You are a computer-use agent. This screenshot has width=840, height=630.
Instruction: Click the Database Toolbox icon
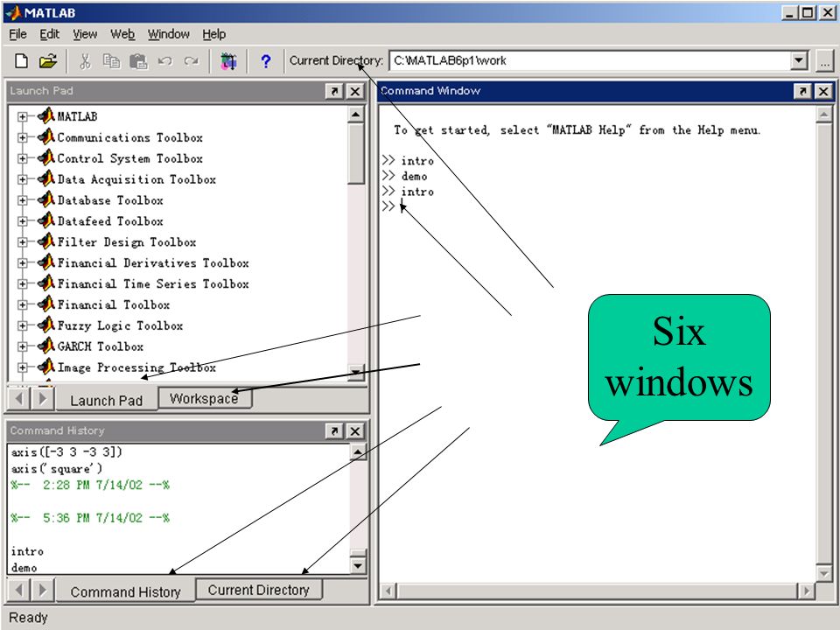click(x=46, y=199)
